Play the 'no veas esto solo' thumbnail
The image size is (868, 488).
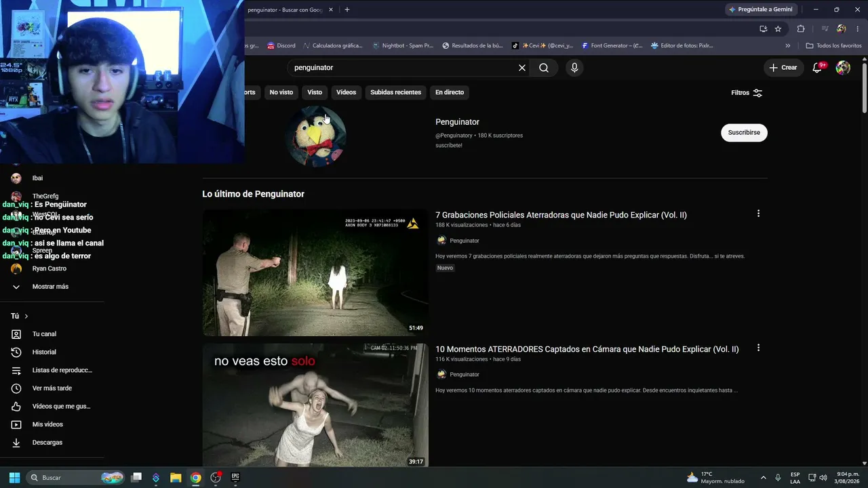pyautogui.click(x=315, y=405)
